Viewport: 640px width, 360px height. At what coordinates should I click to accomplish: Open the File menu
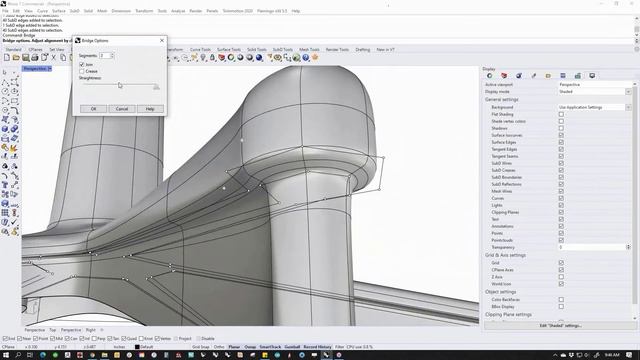(5, 11)
